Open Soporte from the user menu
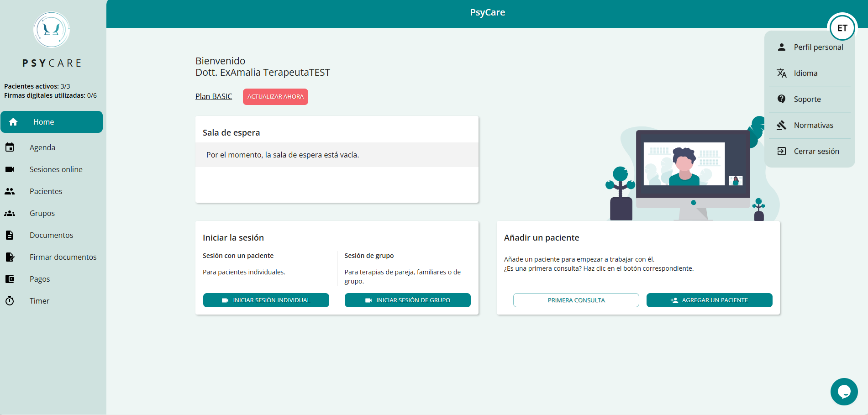This screenshot has height=415, width=868. point(810,99)
